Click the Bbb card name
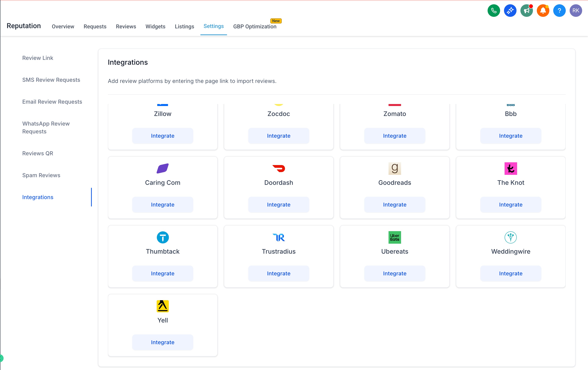Viewport: 588px width, 370px height. coord(511,114)
